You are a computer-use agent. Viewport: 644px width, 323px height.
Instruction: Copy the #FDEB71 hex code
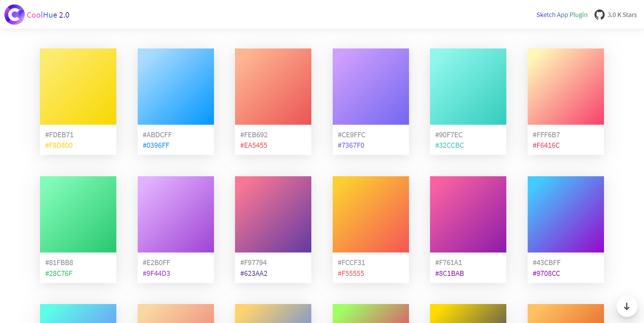59,135
